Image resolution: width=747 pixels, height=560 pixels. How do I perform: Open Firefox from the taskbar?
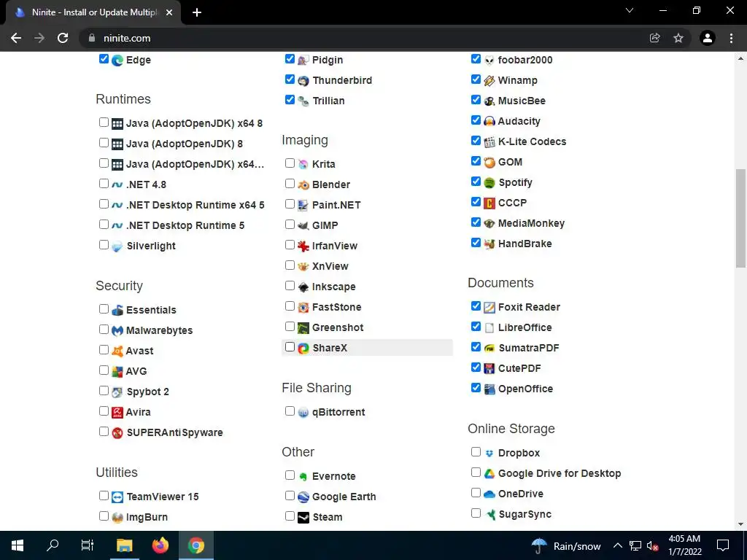pyautogui.click(x=160, y=545)
